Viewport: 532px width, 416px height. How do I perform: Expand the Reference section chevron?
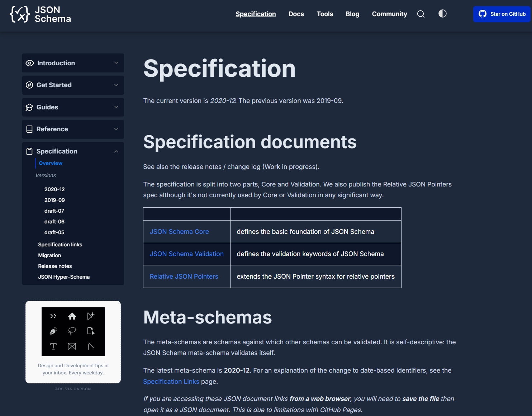coord(116,129)
